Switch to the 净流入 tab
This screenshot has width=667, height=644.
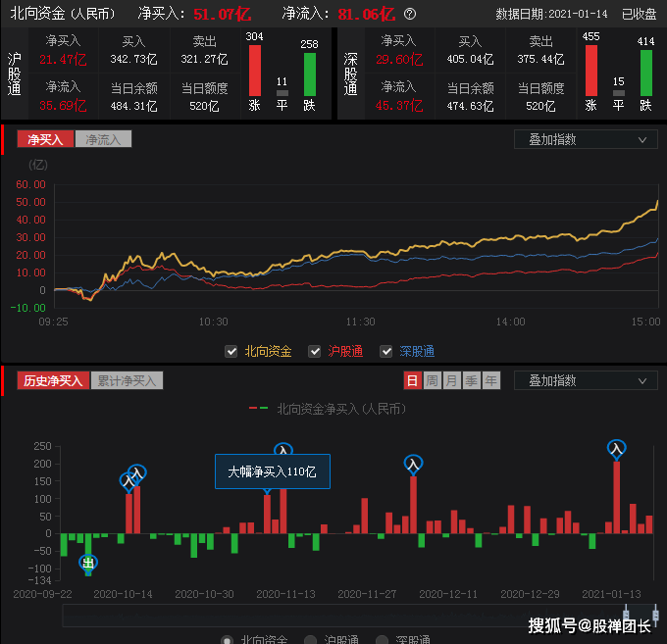pos(103,139)
